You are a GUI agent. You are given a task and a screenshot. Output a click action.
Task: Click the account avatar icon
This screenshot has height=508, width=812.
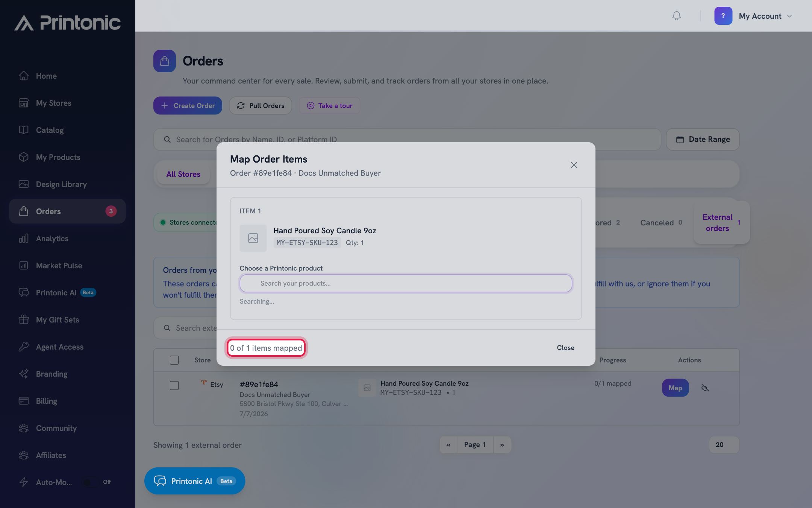point(723,16)
